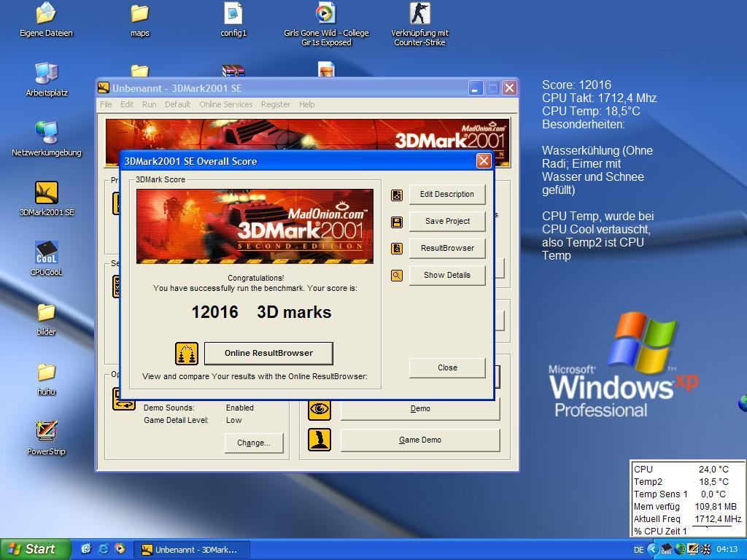Click the Internet Explorer quick launch icon
This screenshot has height=560, width=747.
coord(103,549)
